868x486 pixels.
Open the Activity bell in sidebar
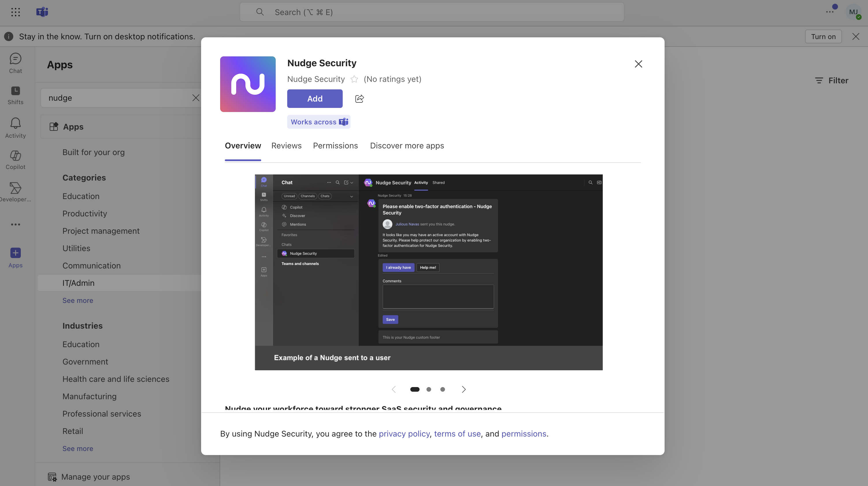point(16,128)
